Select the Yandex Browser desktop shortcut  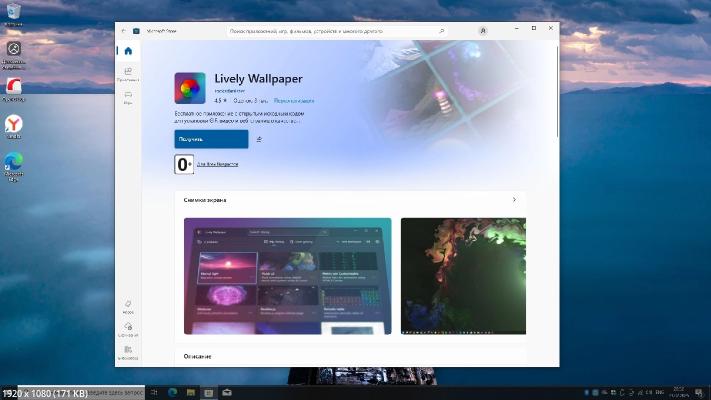(14, 127)
